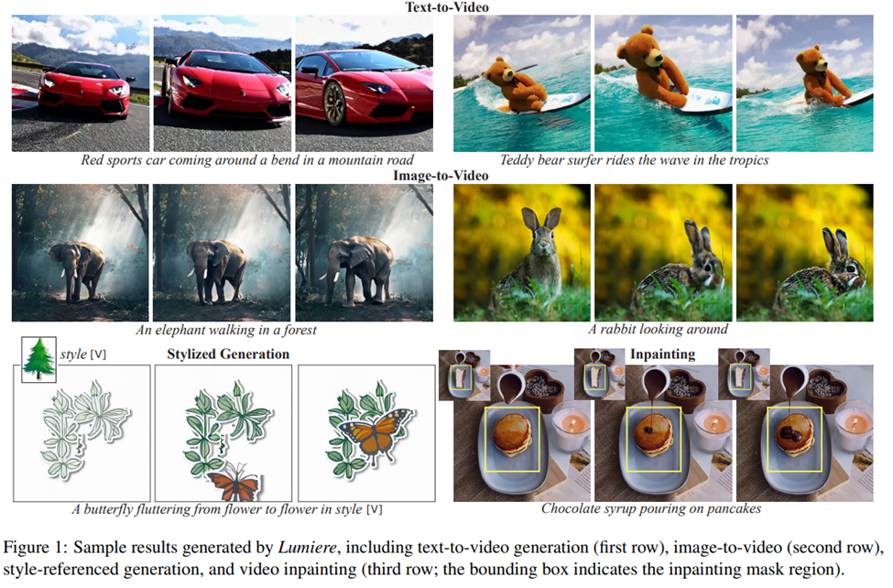Select the first teddy bear surfer frame
Image resolution: width=893 pixels, height=588 pixels.
coord(522,83)
